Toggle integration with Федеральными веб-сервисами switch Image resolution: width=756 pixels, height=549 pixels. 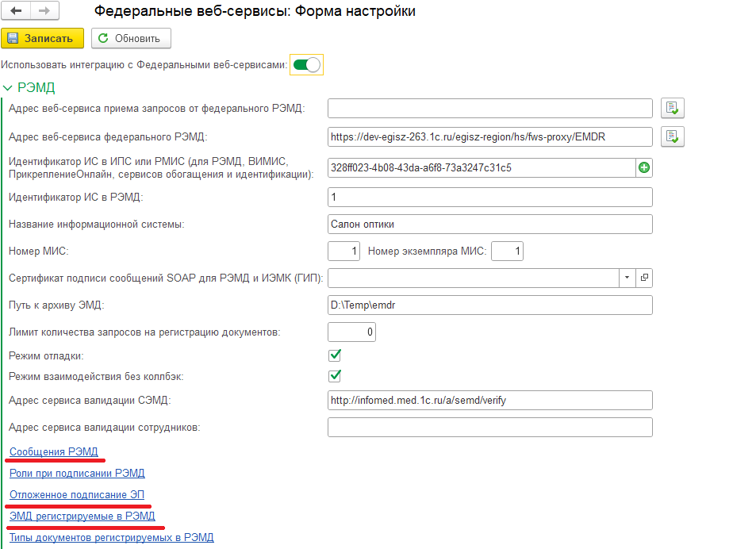coord(307,64)
